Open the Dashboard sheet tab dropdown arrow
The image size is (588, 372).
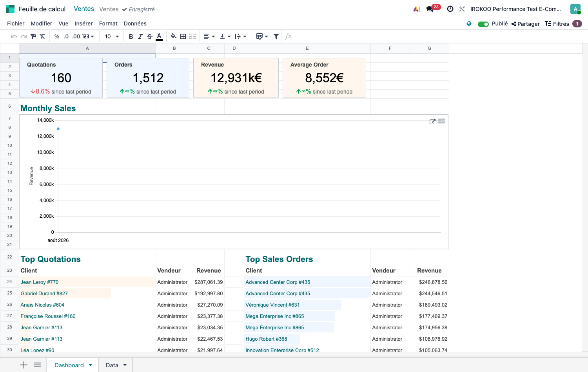click(x=91, y=365)
